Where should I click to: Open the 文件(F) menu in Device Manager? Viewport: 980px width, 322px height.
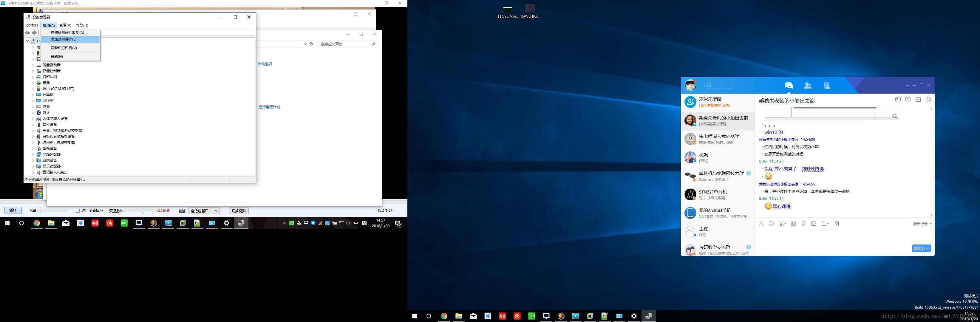32,25
